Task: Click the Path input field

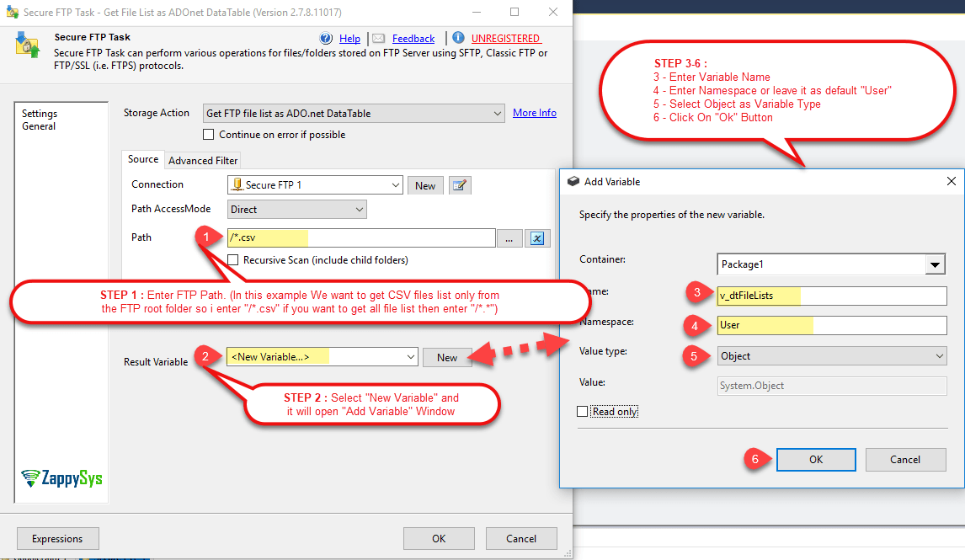Action: [x=361, y=237]
